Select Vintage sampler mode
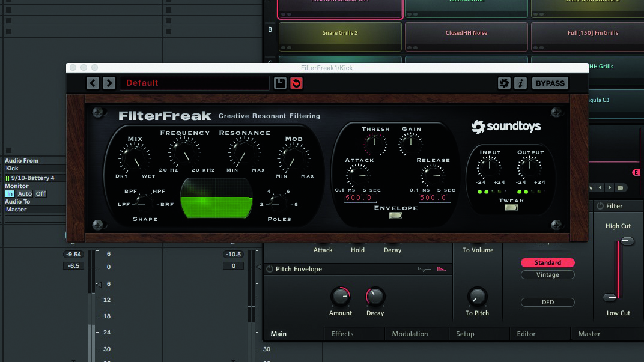The width and height of the screenshot is (644, 362). tap(547, 274)
